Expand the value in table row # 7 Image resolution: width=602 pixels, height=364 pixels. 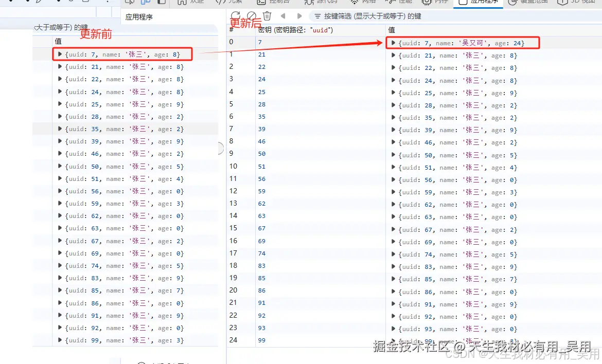pos(393,130)
